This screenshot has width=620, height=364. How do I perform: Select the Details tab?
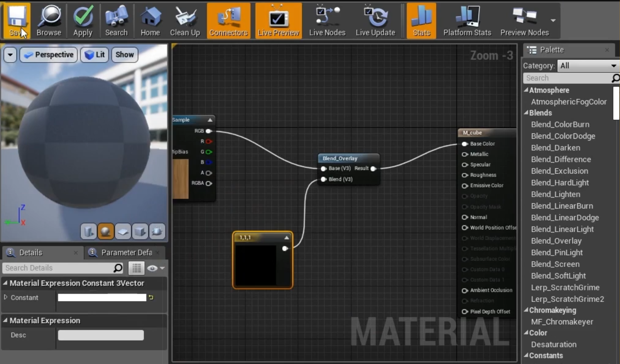tap(30, 252)
